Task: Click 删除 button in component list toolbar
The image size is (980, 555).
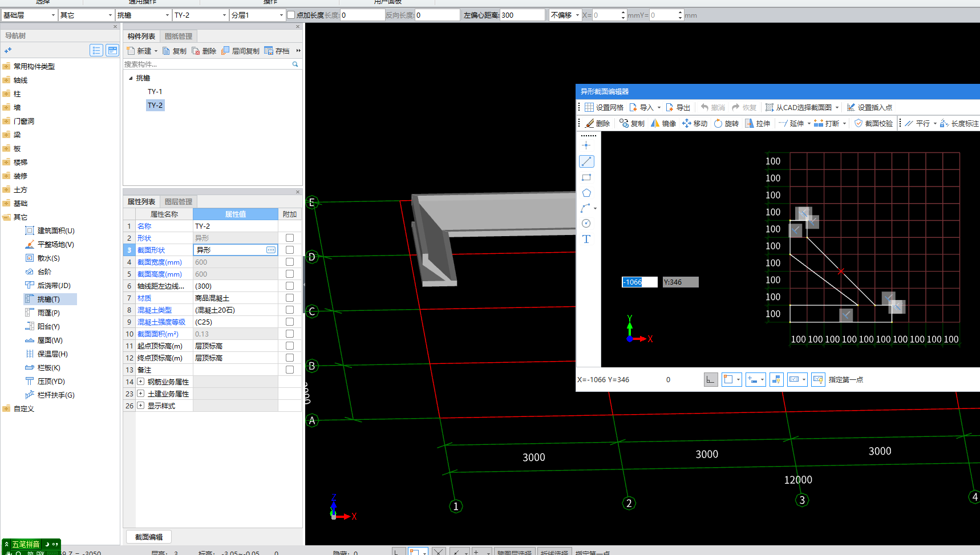Action: coord(204,51)
